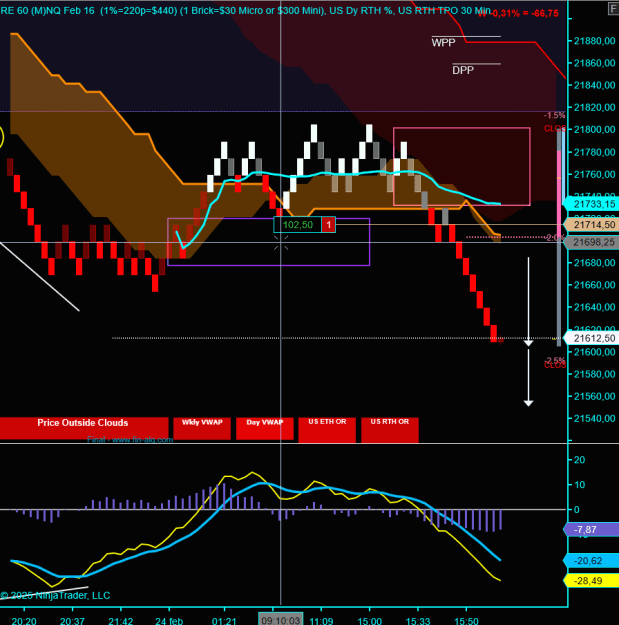Click the chart title (M)NQ Feb 16
619x625 pixels.
pyautogui.click(x=63, y=10)
